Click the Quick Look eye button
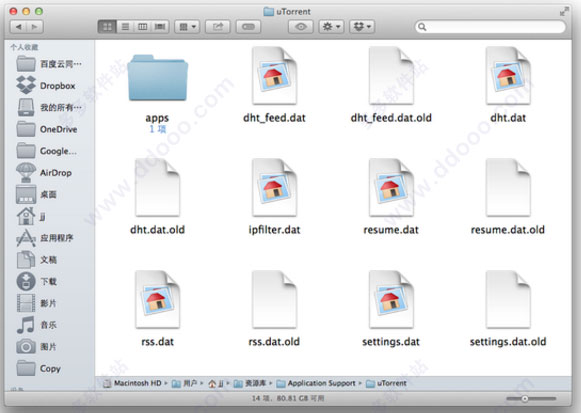Viewport: 581px width, 413px height. 301,27
